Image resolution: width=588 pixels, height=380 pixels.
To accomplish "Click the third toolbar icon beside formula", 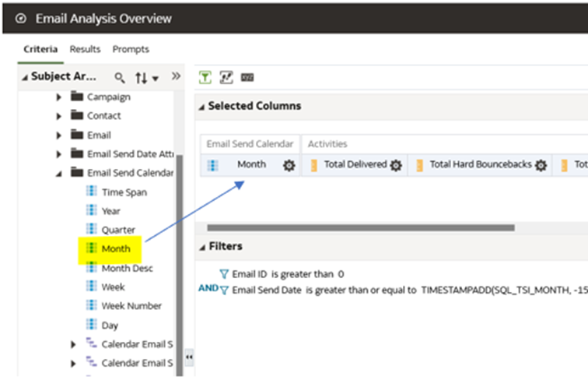I will 247,78.
